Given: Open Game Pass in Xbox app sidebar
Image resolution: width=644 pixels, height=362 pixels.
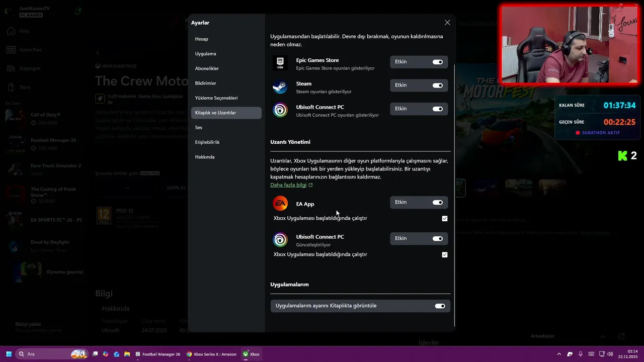Looking at the screenshot, I should [30, 50].
